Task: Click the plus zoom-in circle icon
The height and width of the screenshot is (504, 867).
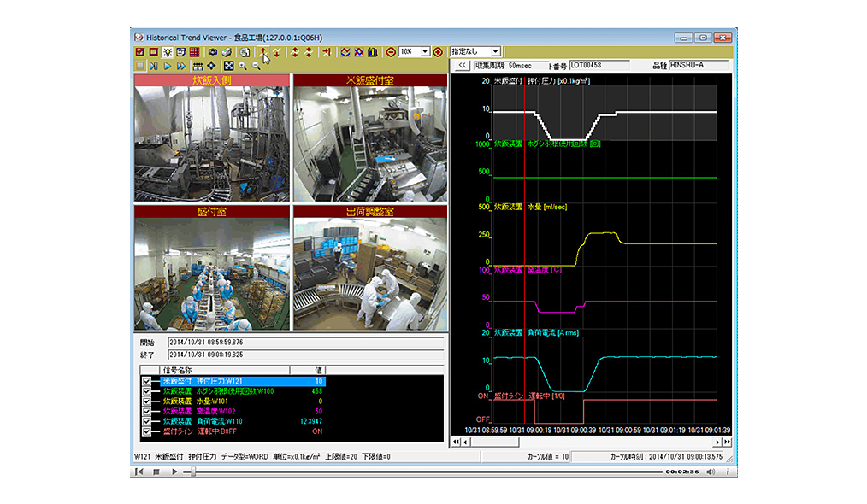Action: (438, 52)
